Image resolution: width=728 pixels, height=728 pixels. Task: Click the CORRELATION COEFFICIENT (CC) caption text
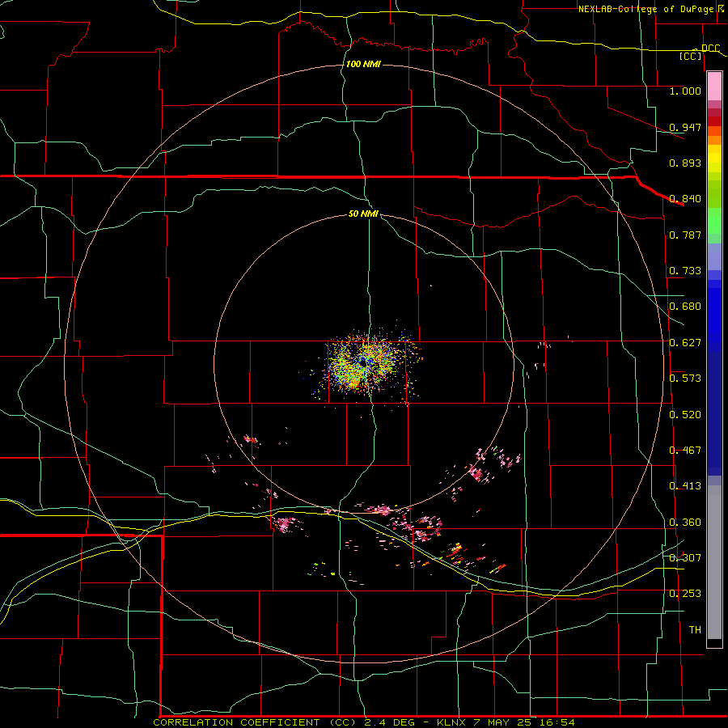click(255, 722)
